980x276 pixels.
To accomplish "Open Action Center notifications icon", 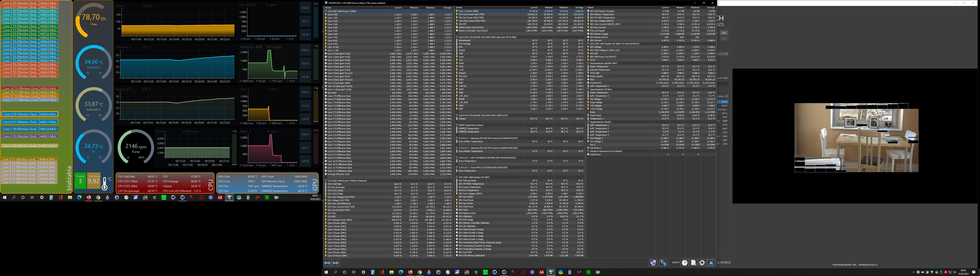I will pos(973,272).
